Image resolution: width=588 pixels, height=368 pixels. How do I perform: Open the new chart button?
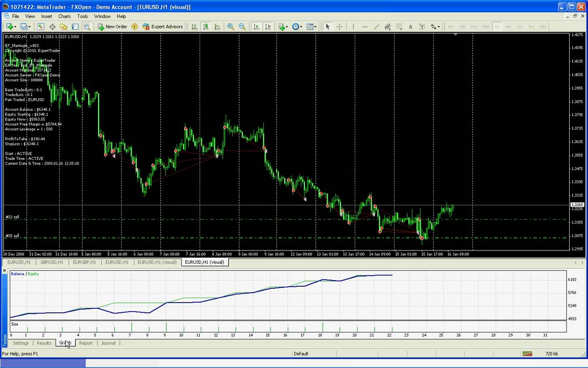pyautogui.click(x=9, y=27)
